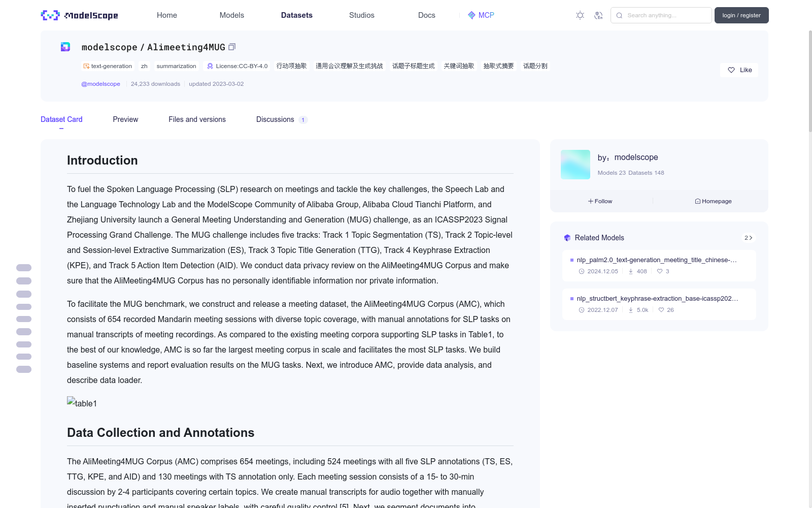Click the download icon next to 5.0k
The height and width of the screenshot is (508, 812).
point(631,310)
